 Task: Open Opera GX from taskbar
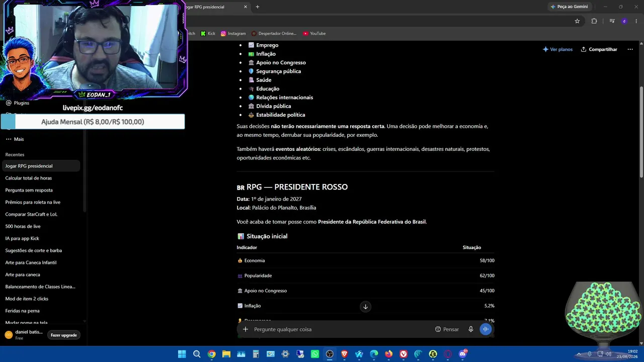[x=448, y=354]
